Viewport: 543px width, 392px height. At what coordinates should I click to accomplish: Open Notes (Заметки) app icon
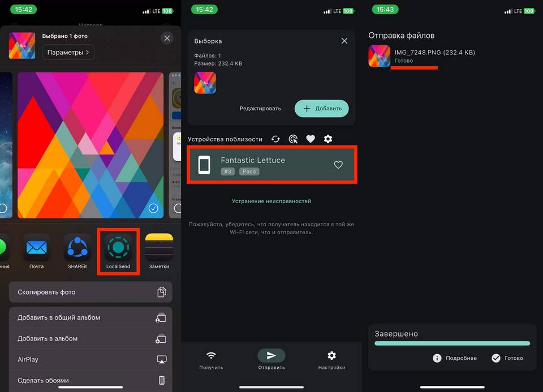(159, 248)
